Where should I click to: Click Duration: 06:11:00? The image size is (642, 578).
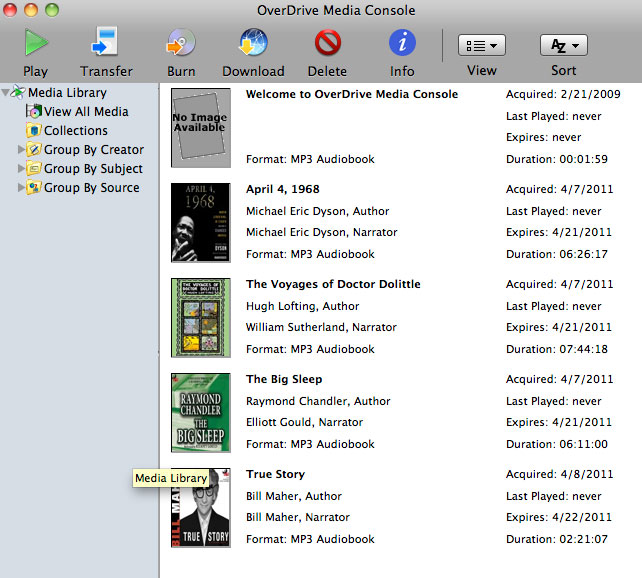click(x=557, y=444)
